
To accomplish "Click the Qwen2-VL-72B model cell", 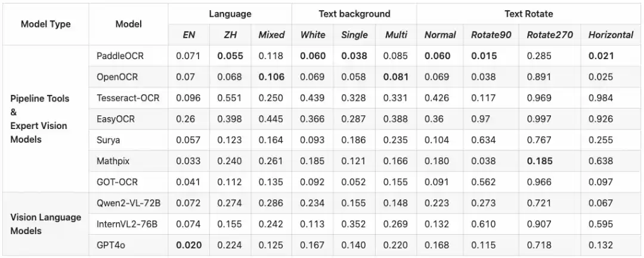I will (128, 203).
